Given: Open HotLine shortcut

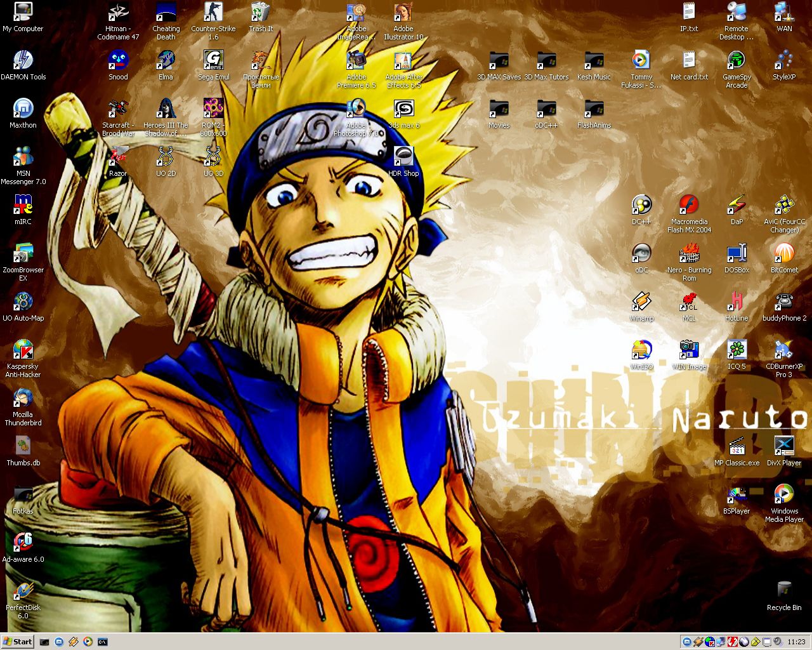Looking at the screenshot, I should (x=737, y=307).
